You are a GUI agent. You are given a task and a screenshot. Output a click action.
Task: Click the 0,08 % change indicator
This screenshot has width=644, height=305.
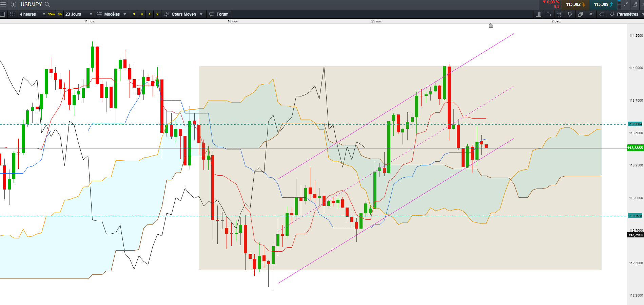pyautogui.click(x=551, y=2)
